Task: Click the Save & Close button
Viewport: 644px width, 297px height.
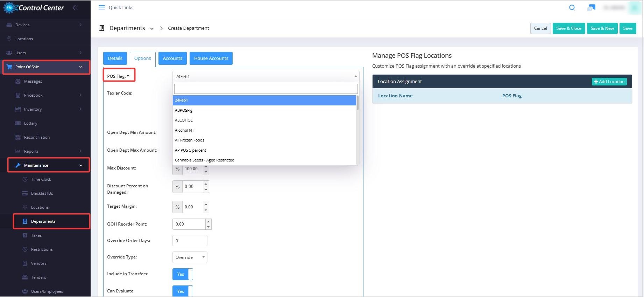Action: click(568, 28)
